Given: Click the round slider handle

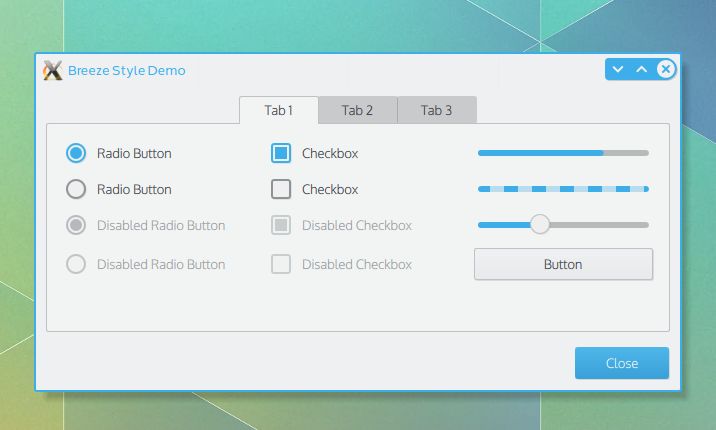Looking at the screenshot, I should (540, 225).
